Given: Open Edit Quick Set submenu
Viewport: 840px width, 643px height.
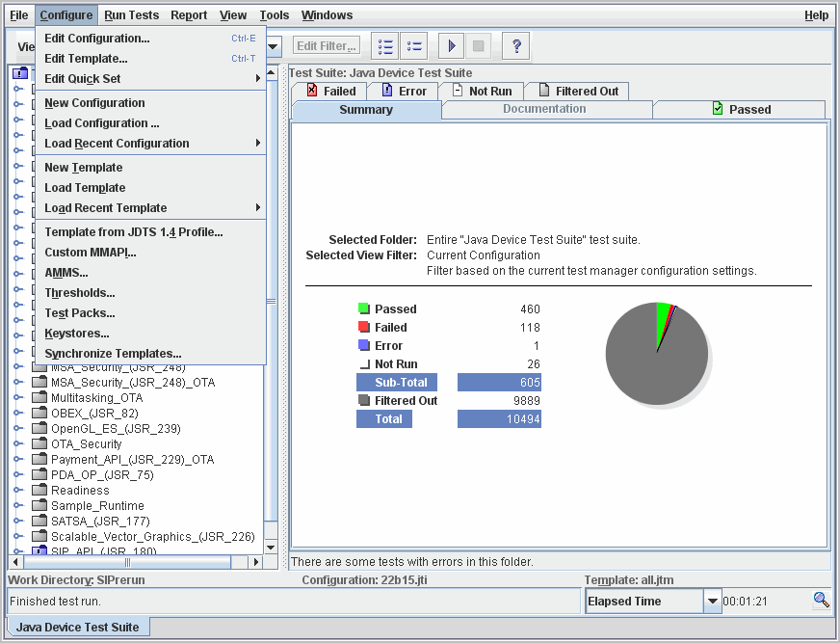Looking at the screenshot, I should coord(151,79).
